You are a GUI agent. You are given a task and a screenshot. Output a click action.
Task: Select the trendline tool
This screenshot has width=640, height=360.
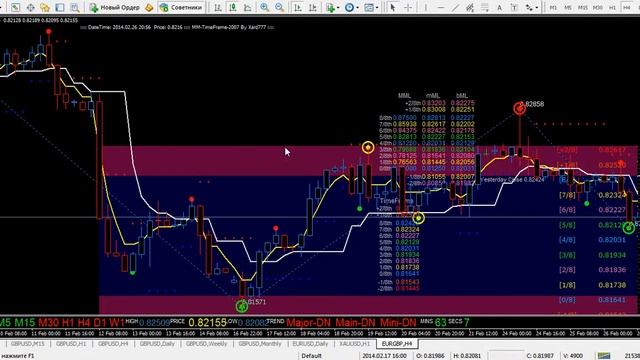pyautogui.click(x=455, y=7)
